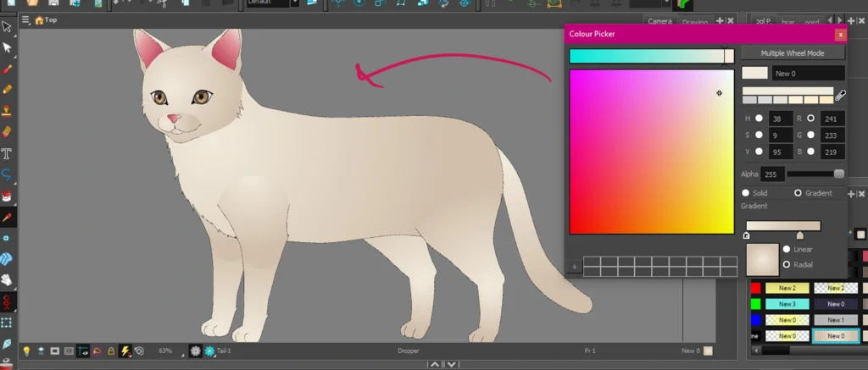The width and height of the screenshot is (868, 370).
Task: Click the up arrow below the camera view
Action: 435,364
